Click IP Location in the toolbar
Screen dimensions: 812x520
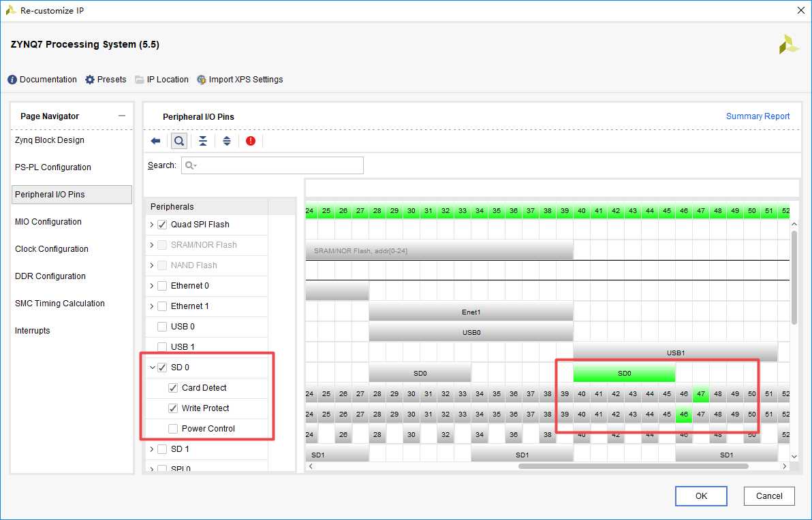coord(161,79)
